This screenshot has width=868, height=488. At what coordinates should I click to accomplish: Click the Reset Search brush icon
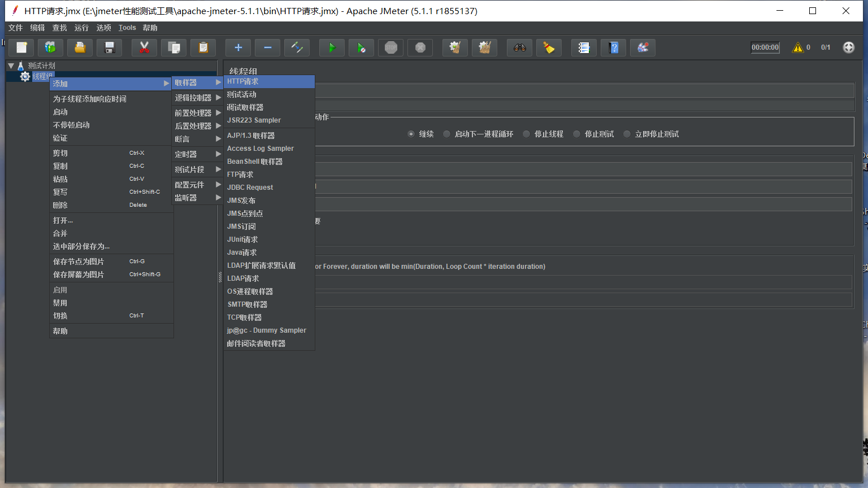[549, 47]
